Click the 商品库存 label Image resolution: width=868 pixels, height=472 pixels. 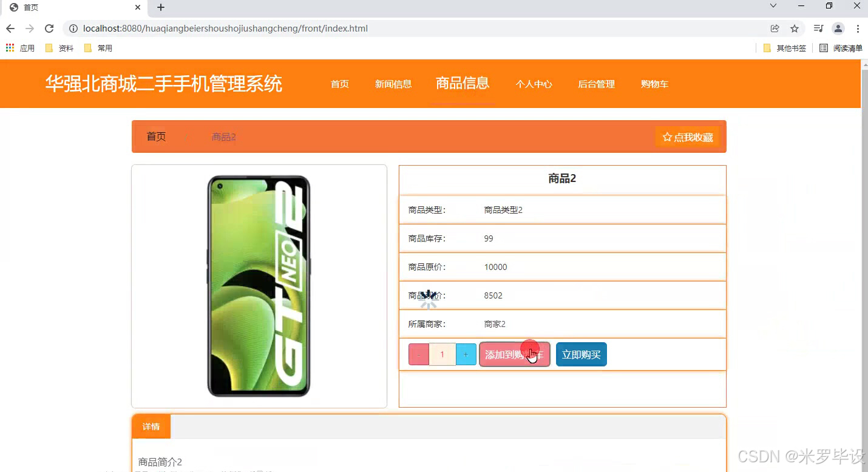click(427, 238)
